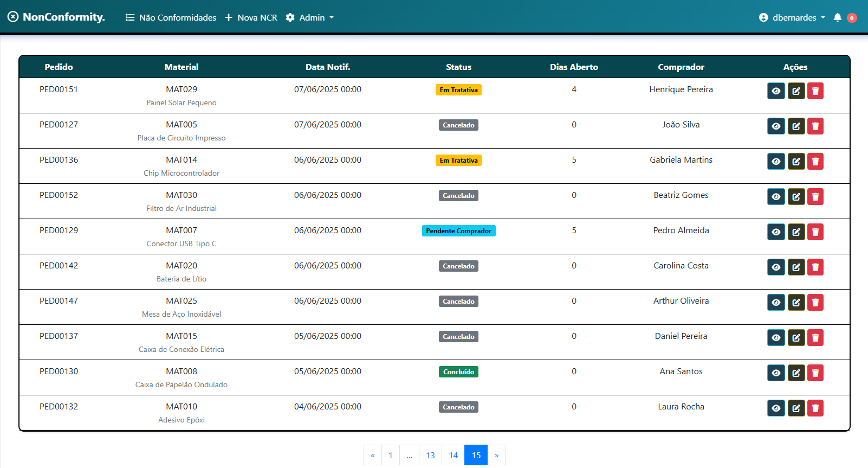
Task: View details of order PED00151
Action: click(776, 91)
